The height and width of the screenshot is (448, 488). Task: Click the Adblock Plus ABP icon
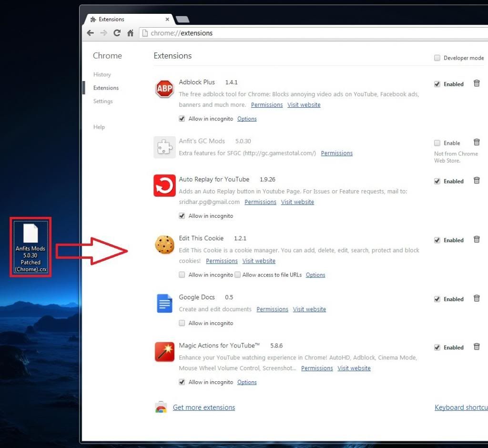point(164,89)
